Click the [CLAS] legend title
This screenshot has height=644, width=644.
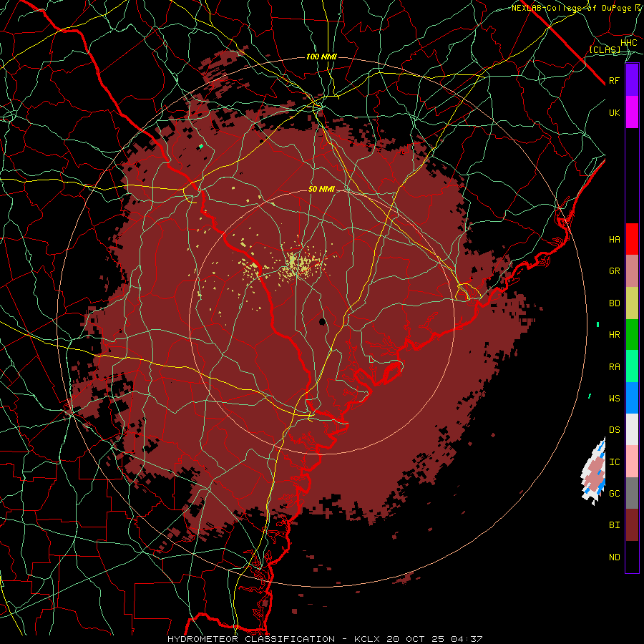605,49
